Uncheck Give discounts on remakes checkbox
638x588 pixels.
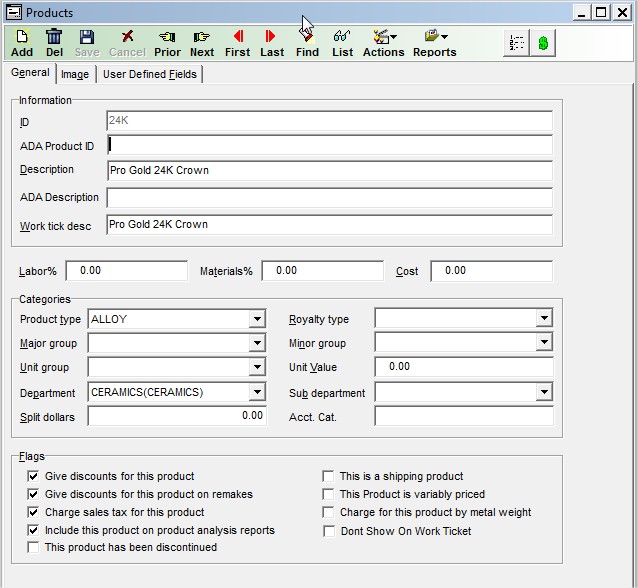point(33,494)
